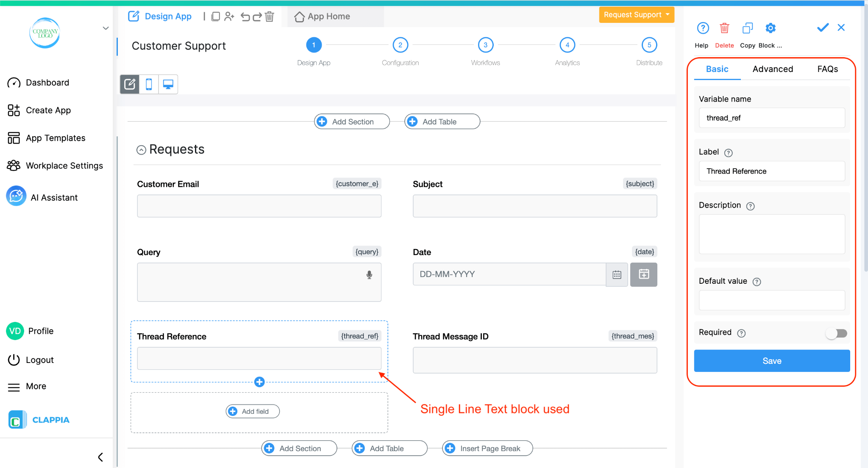Click the microphone icon in Query field

369,275
